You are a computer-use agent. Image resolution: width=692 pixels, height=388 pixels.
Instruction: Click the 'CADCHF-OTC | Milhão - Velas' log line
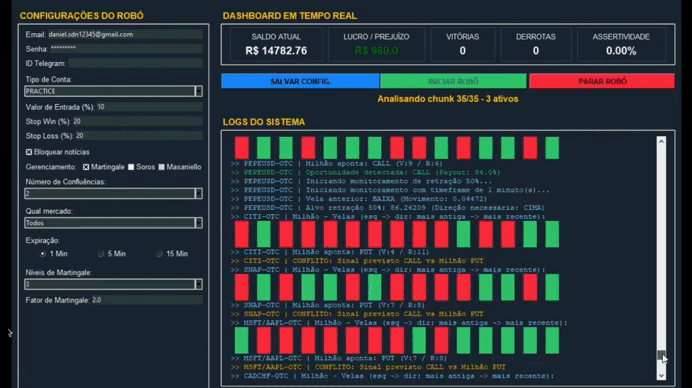(392, 376)
